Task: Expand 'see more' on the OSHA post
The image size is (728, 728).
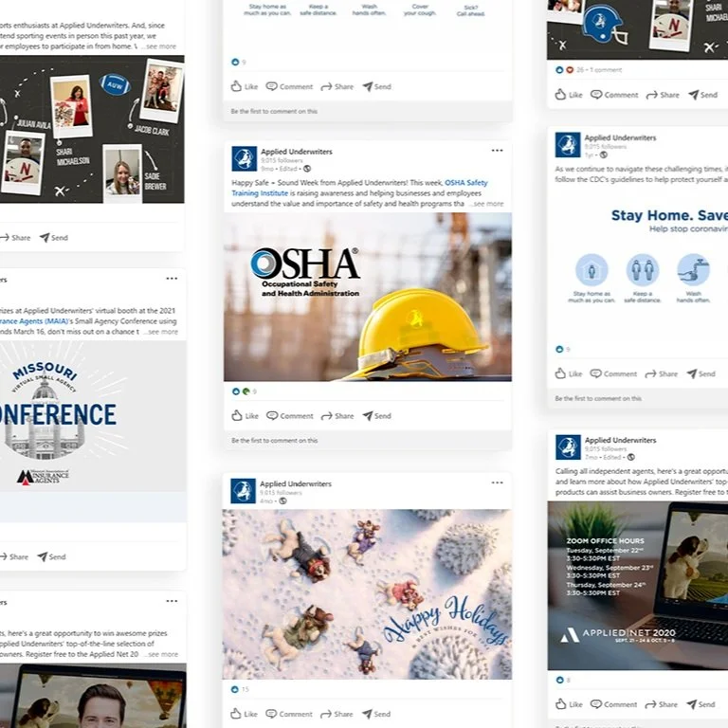Action: coord(488,204)
